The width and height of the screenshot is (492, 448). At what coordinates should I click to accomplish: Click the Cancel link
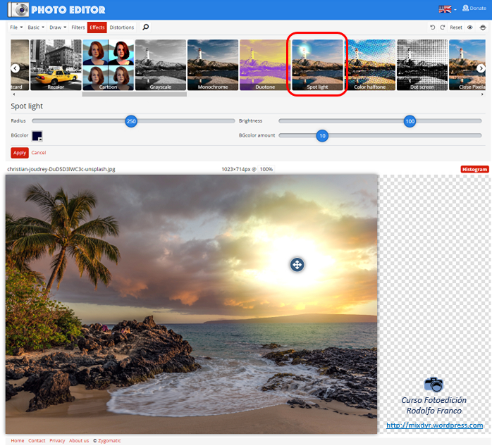pyautogui.click(x=39, y=153)
